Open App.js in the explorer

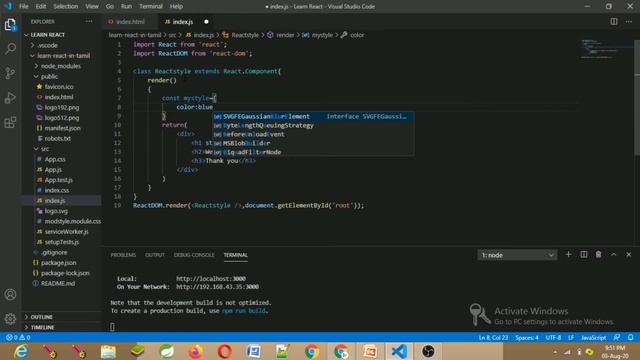(53, 169)
